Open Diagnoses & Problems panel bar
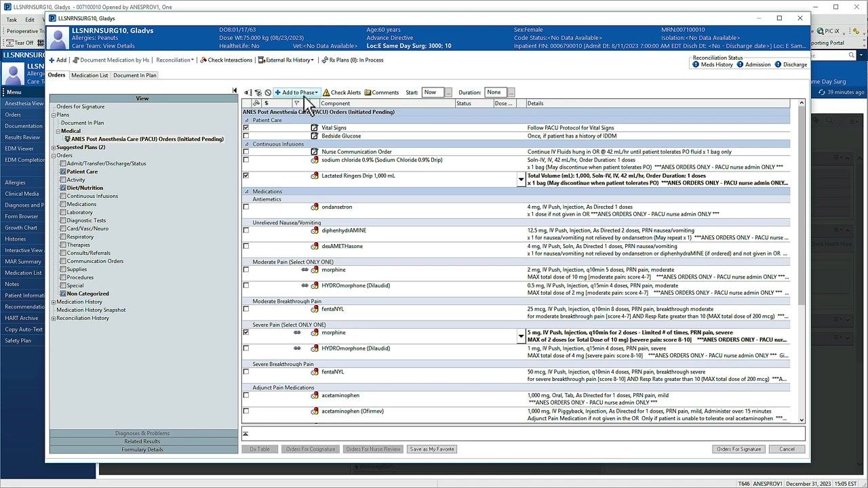 coord(142,433)
